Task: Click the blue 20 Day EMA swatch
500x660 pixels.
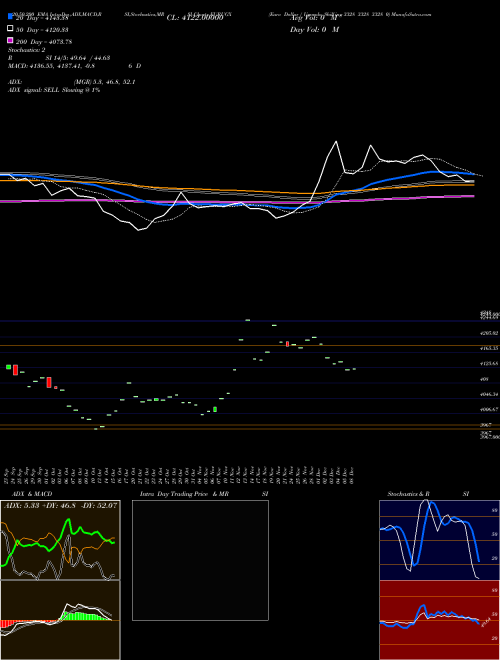Action: tap(10, 17)
